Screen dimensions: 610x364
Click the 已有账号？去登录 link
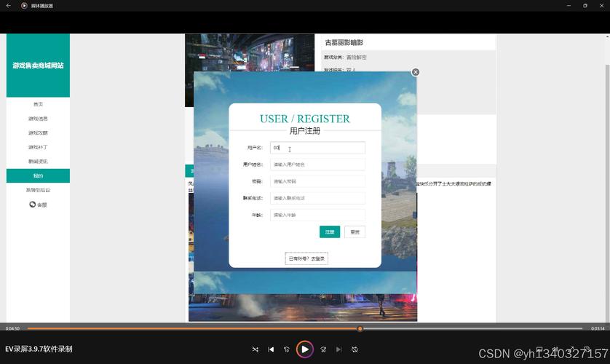[306, 258]
